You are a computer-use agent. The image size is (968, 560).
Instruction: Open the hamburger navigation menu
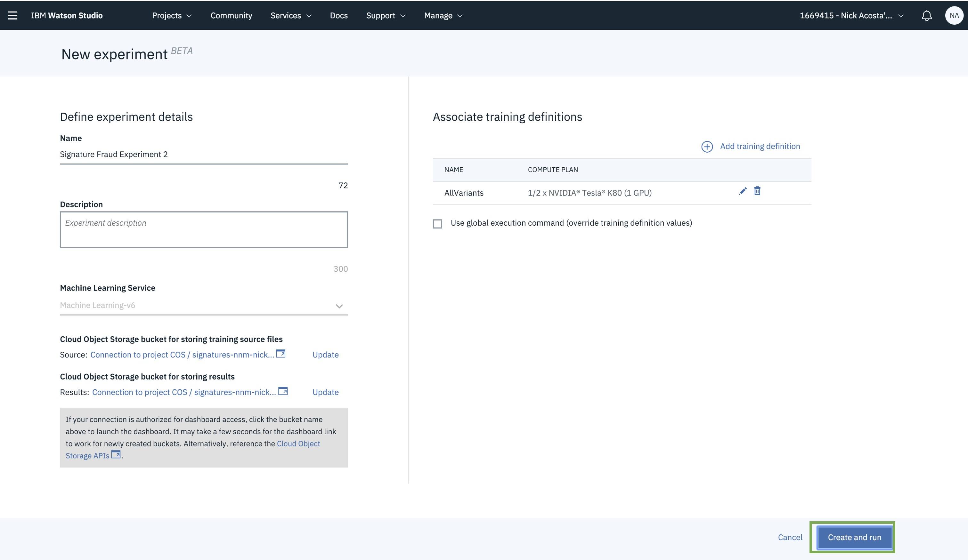pos(13,15)
